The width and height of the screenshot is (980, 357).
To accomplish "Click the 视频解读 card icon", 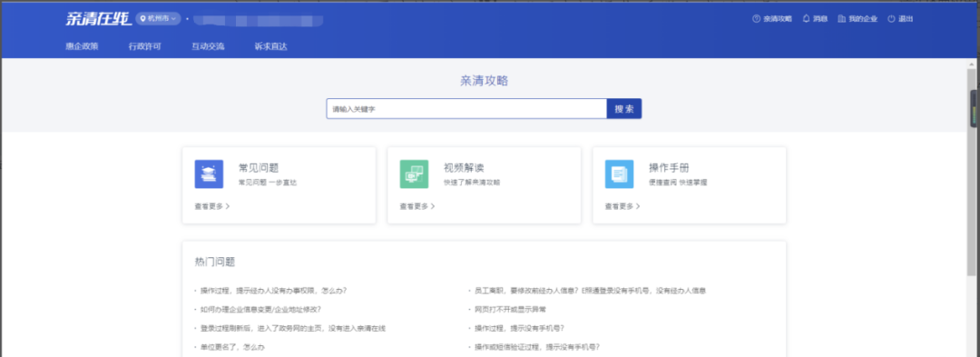I will (x=414, y=174).
